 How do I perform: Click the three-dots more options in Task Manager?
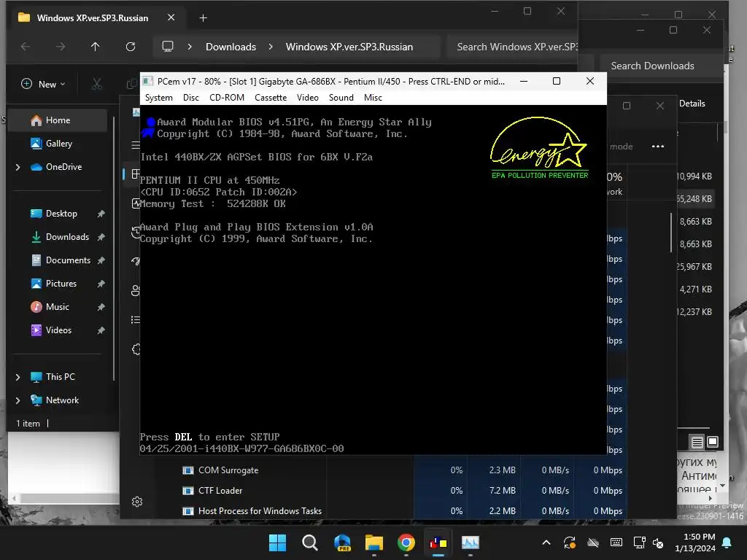click(657, 146)
